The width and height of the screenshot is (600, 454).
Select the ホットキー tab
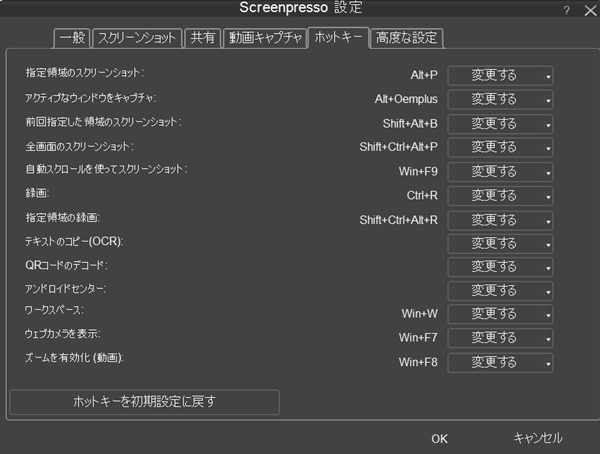click(338, 37)
